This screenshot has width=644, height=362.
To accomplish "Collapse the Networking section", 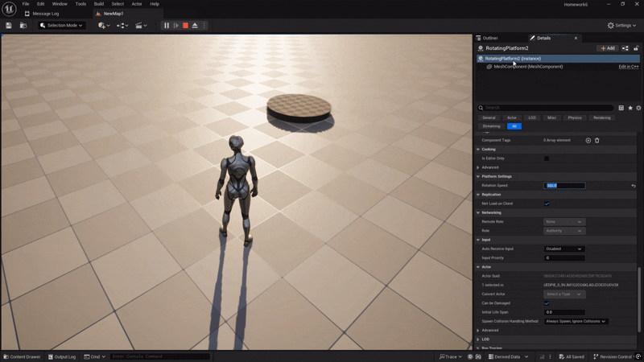I will (x=477, y=212).
